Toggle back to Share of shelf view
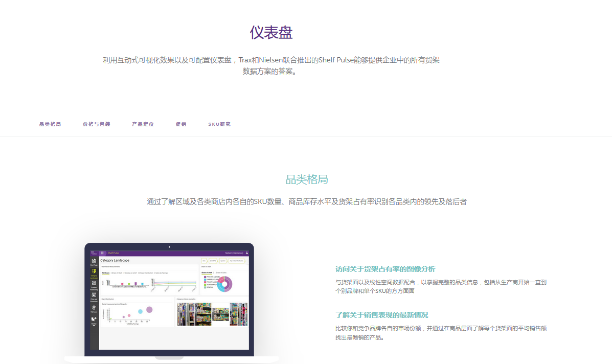This screenshot has height=364, width=612. coord(207,272)
